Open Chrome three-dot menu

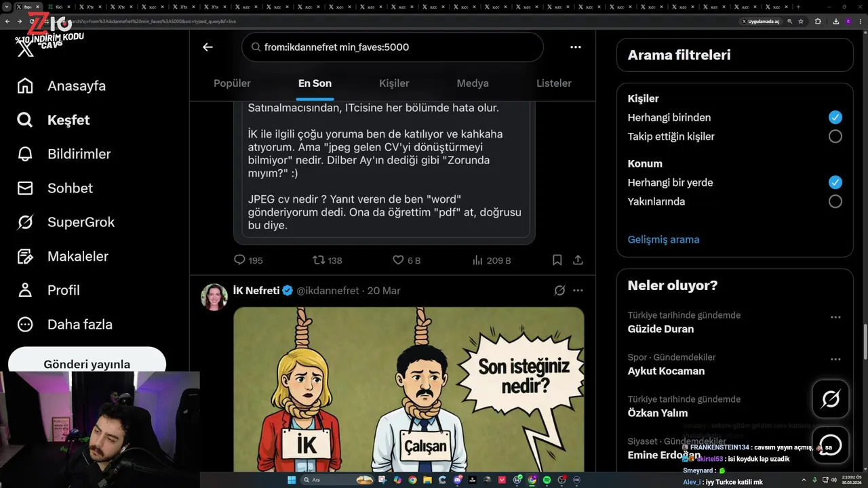tap(860, 21)
